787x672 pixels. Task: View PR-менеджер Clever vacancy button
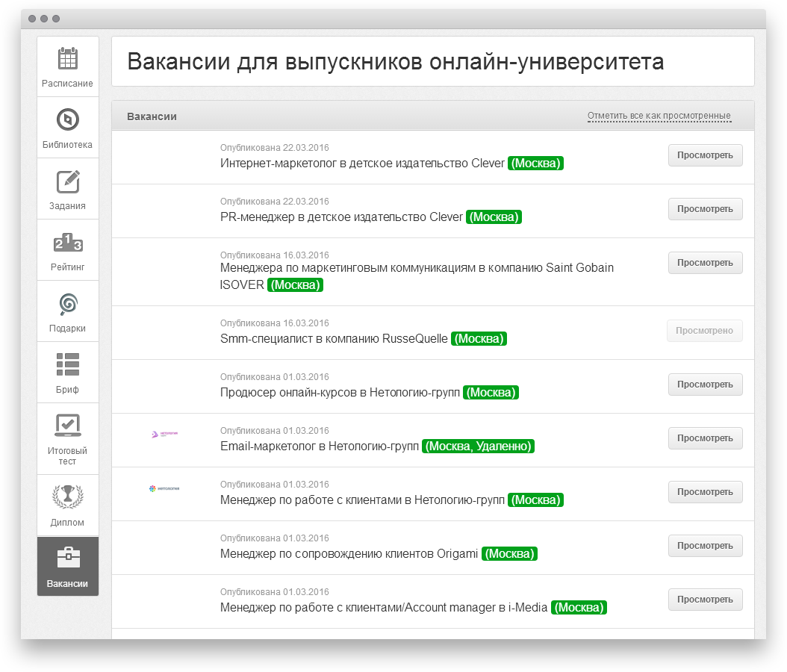[x=705, y=209]
